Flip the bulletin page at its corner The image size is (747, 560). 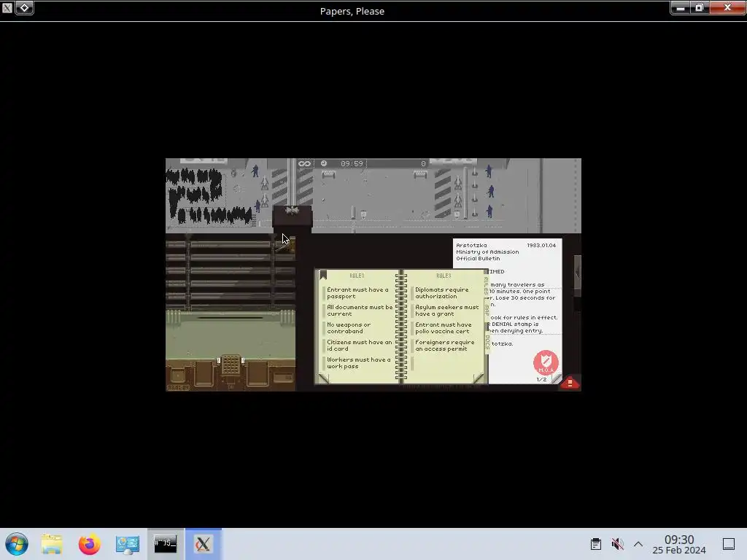click(x=557, y=379)
